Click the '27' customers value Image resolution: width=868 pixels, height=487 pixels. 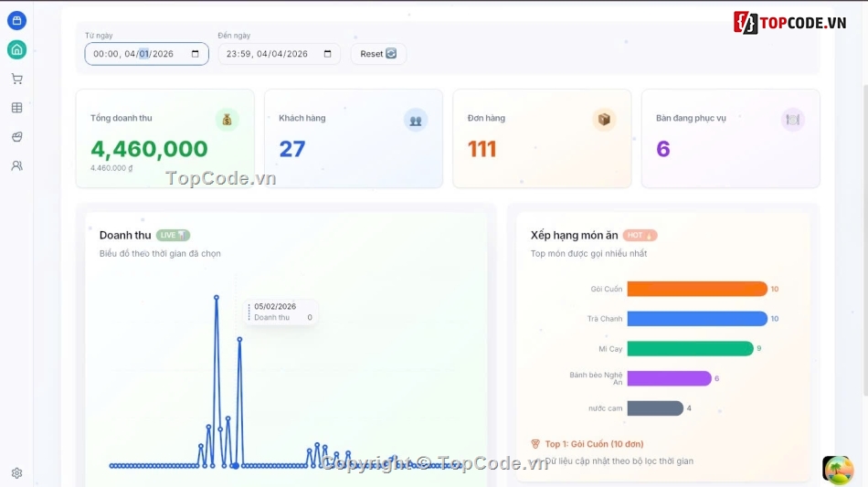pos(292,149)
